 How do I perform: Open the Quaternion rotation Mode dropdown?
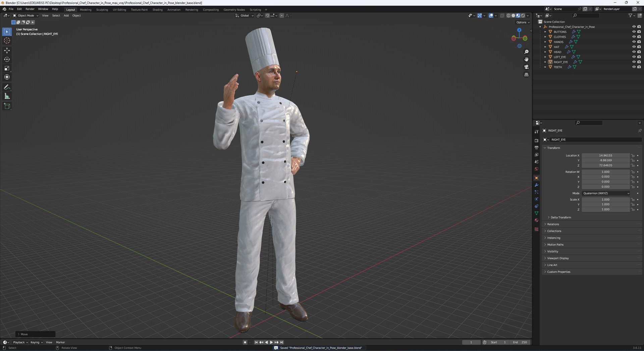pyautogui.click(x=606, y=193)
